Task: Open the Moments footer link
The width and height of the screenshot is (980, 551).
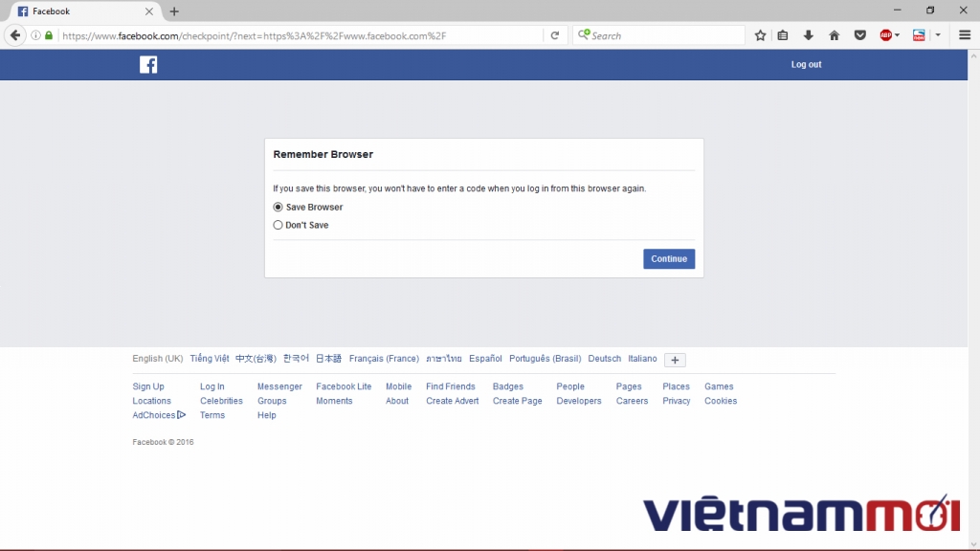Action: pyautogui.click(x=334, y=401)
